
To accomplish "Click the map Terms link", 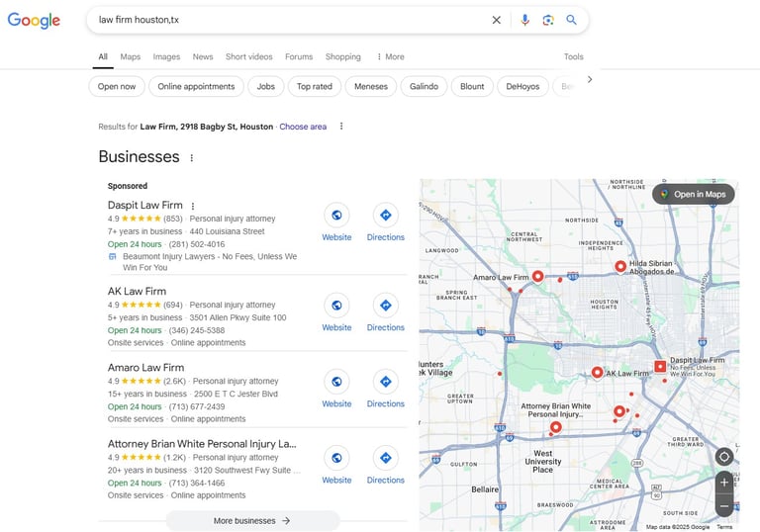I will point(724,527).
